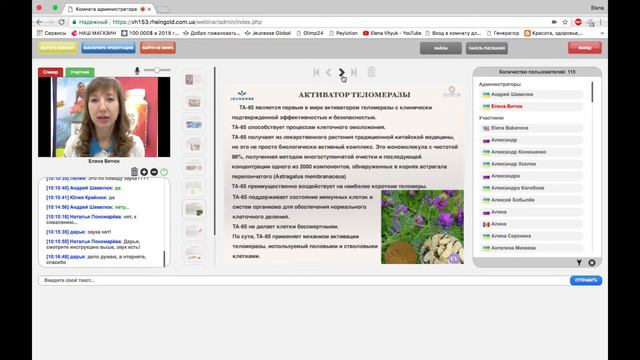
Task: Open Elena Vityuk - YouTube bookmark
Action: 392,33
